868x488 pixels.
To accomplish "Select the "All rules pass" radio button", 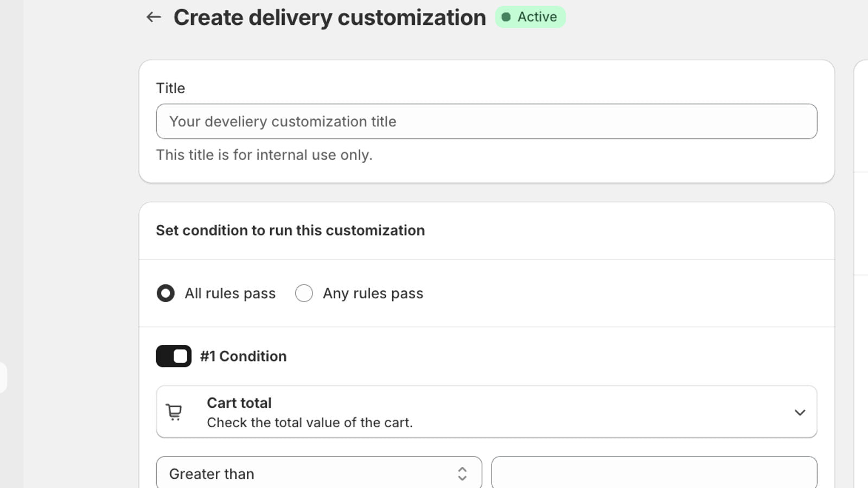I will point(165,293).
